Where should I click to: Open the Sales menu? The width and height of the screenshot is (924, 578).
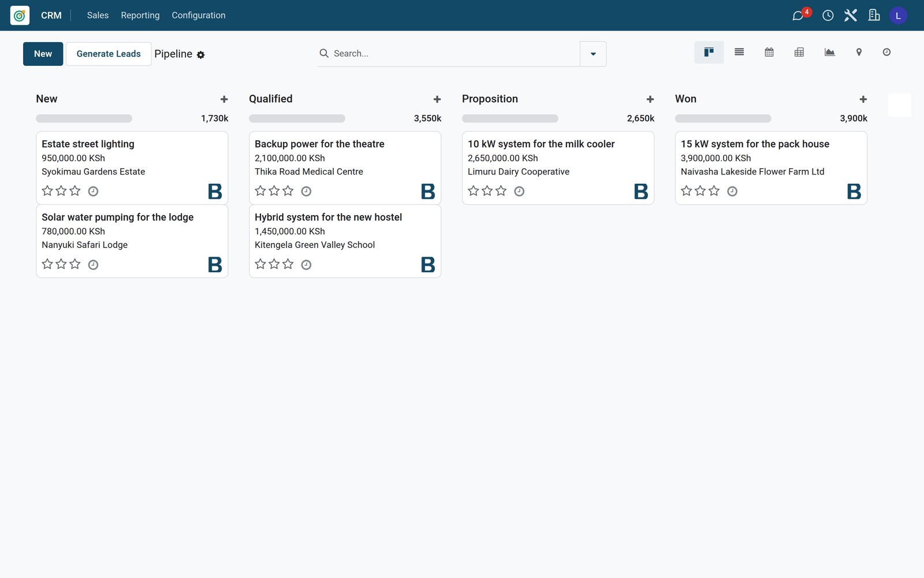(x=98, y=16)
